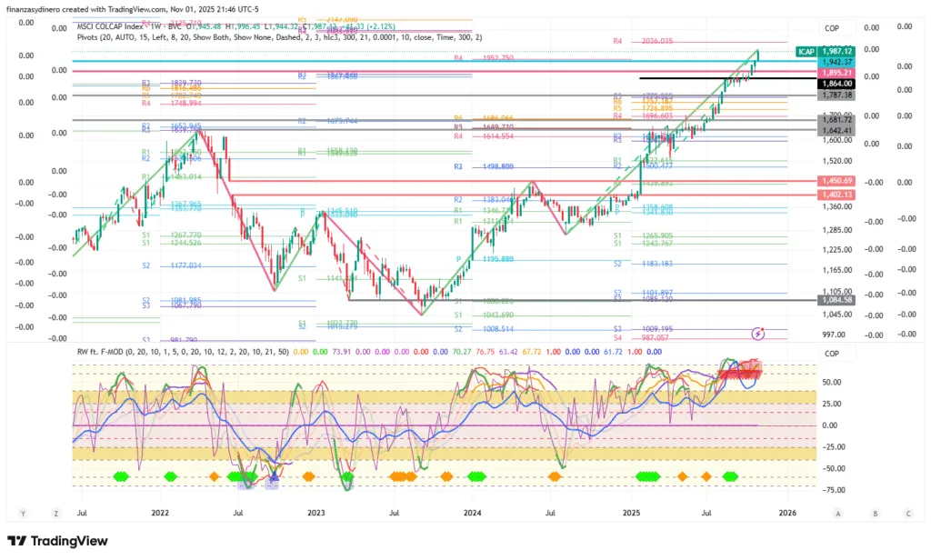Click the gray 1,084.58 price level label
931x560 pixels.
coord(836,300)
